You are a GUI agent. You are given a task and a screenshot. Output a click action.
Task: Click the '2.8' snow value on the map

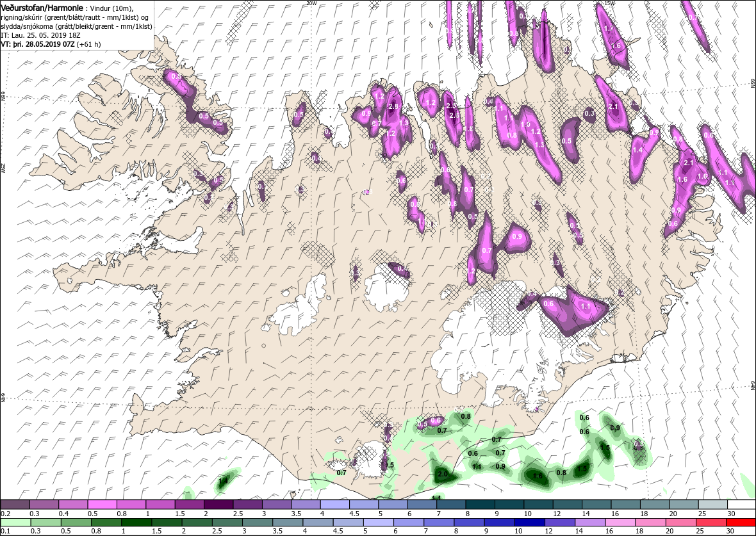pyautogui.click(x=393, y=106)
